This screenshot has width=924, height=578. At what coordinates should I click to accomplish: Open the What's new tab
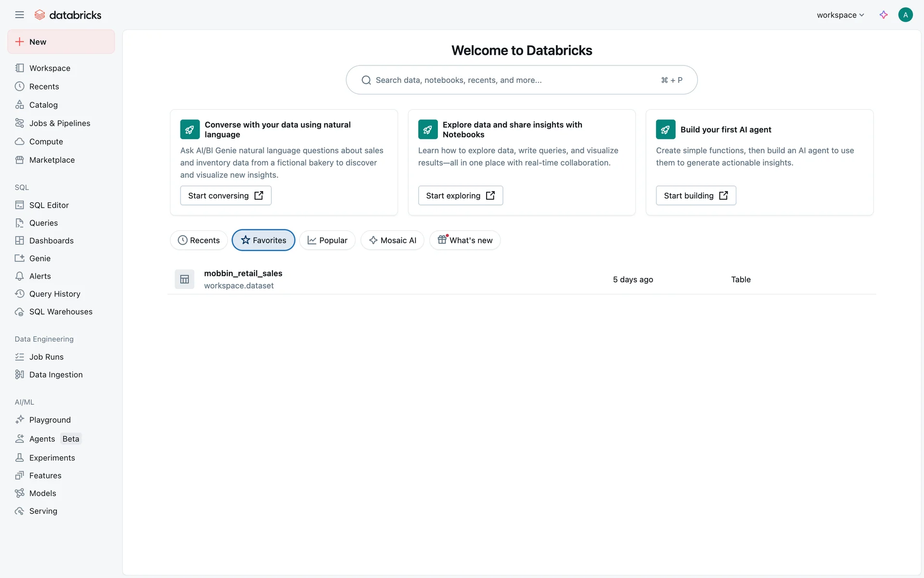(x=465, y=240)
